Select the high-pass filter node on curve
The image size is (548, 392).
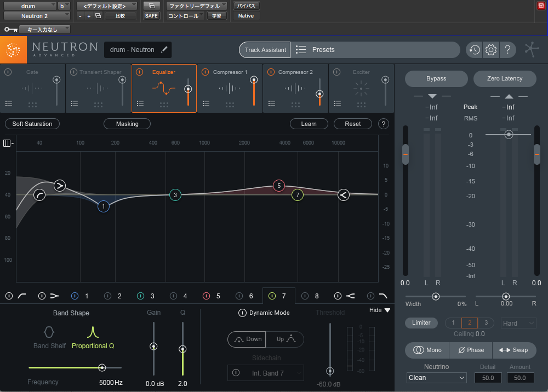tap(39, 195)
